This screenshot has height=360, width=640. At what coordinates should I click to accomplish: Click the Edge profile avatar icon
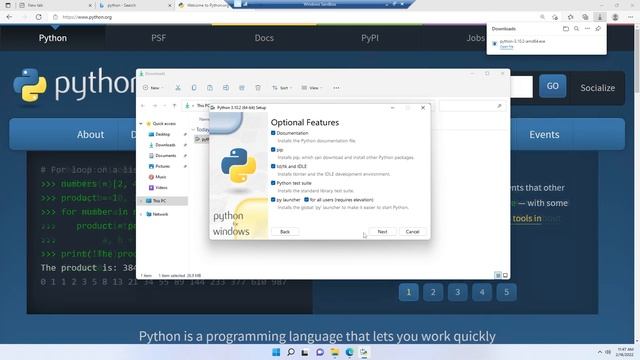pyautogui.click(x=615, y=17)
